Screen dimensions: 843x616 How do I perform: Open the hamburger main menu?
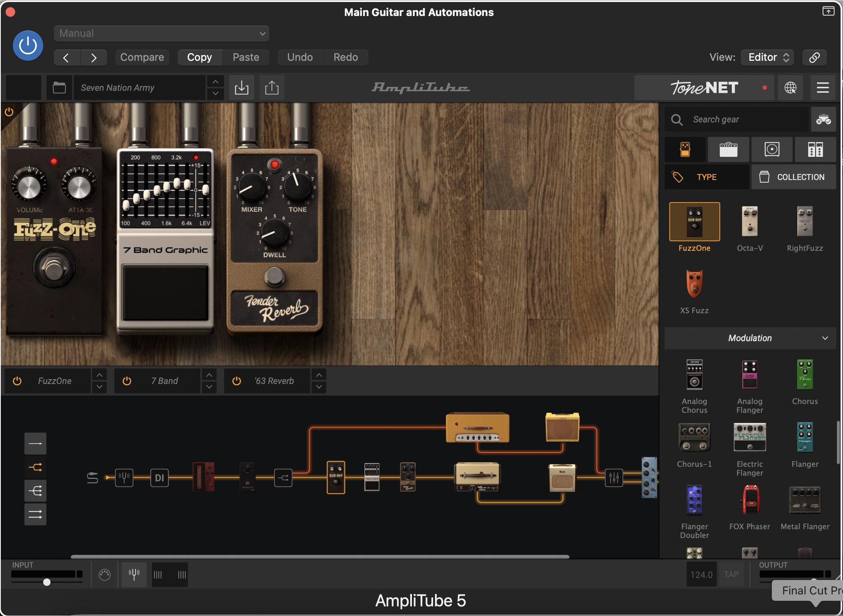click(823, 88)
